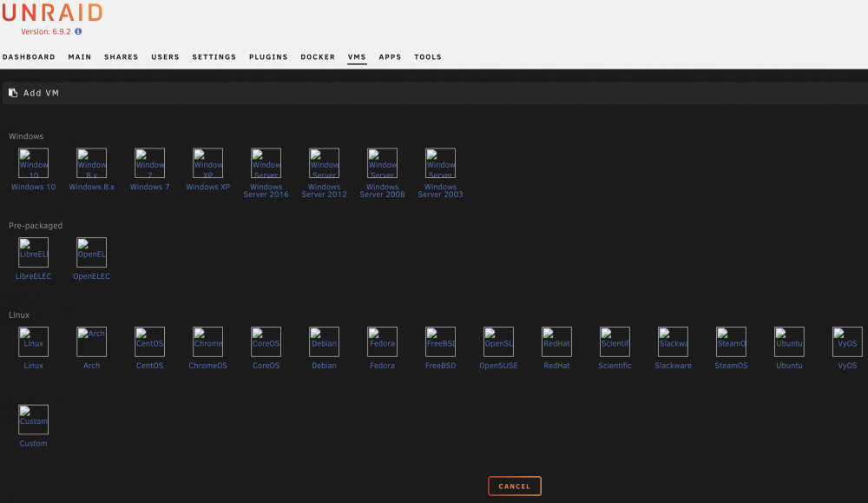Switch to the Users tab
Image resolution: width=868 pixels, height=503 pixels.
click(x=165, y=57)
